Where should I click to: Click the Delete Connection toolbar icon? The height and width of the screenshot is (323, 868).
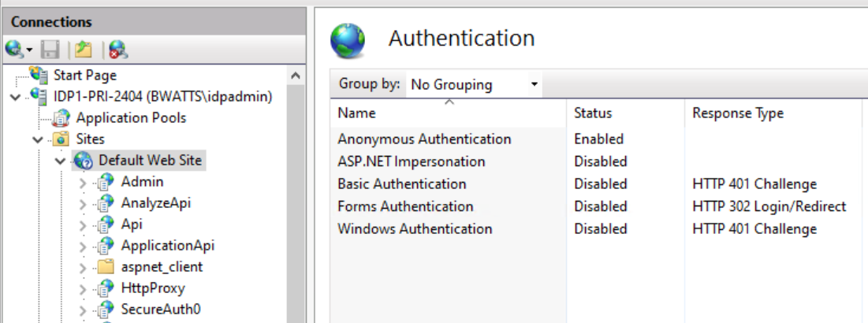pyautogui.click(x=118, y=50)
